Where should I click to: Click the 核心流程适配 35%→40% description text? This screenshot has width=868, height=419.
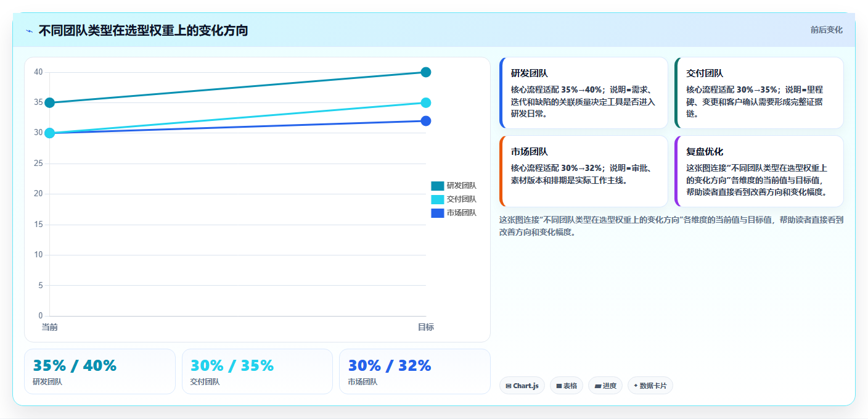coord(583,101)
